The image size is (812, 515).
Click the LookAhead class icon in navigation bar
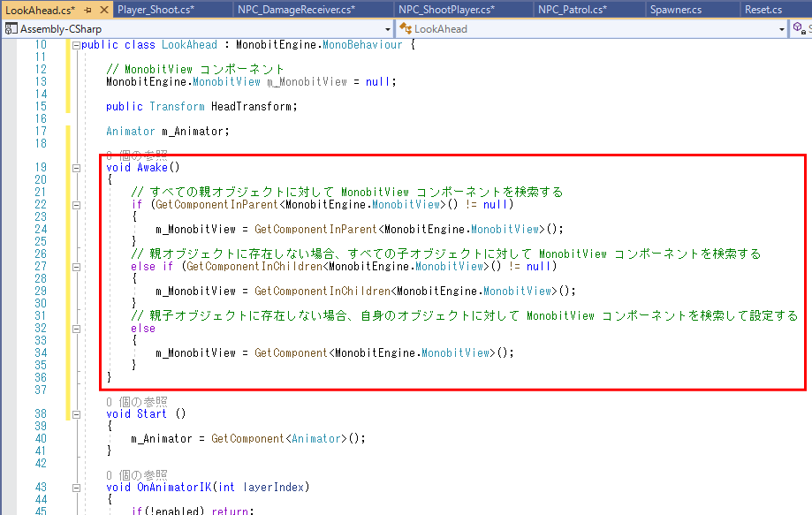click(x=406, y=29)
